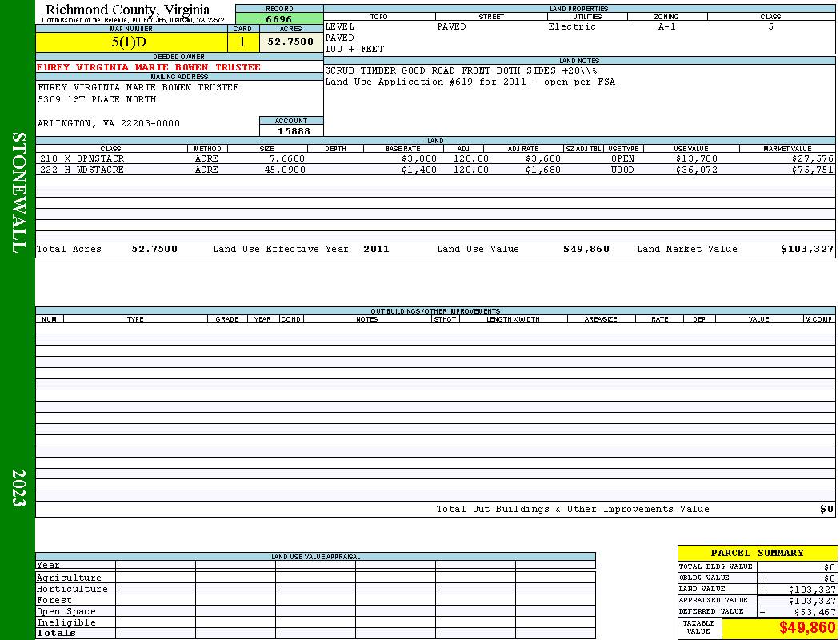The height and width of the screenshot is (640, 840).
Task: Click Land Use Effective Year 2011
Action: click(376, 249)
